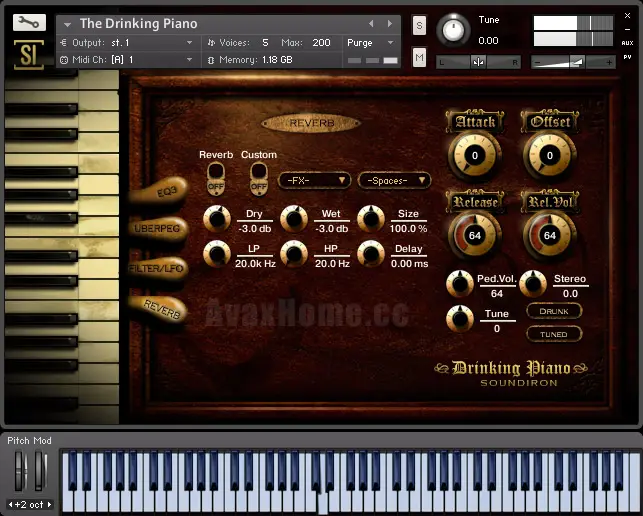Switch to the EQ3 tab
Image resolution: width=643 pixels, height=516 pixels.
point(159,191)
